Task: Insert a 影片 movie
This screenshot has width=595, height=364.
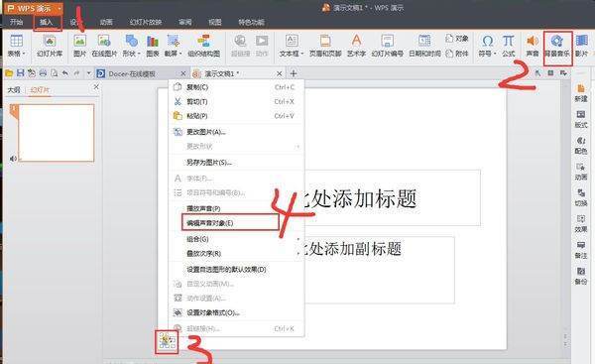Action: pyautogui.click(x=581, y=46)
